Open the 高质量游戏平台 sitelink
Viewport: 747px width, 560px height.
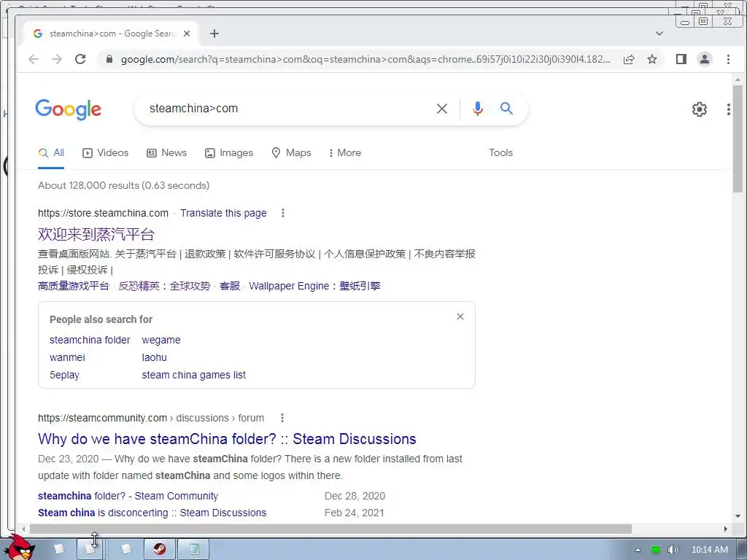74,286
